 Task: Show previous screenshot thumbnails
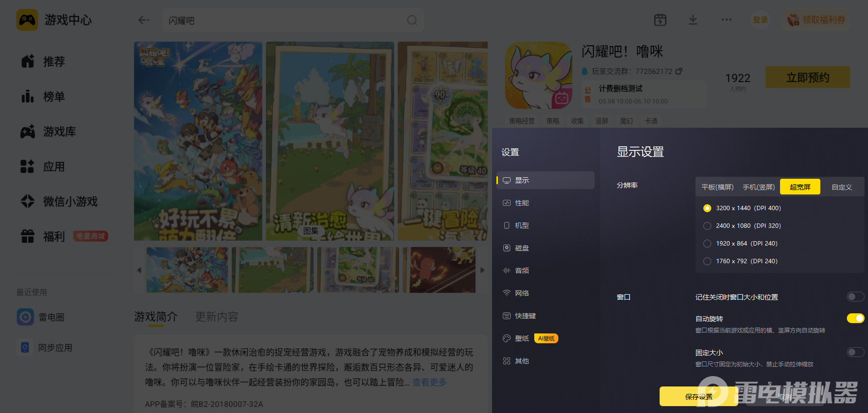coord(139,270)
